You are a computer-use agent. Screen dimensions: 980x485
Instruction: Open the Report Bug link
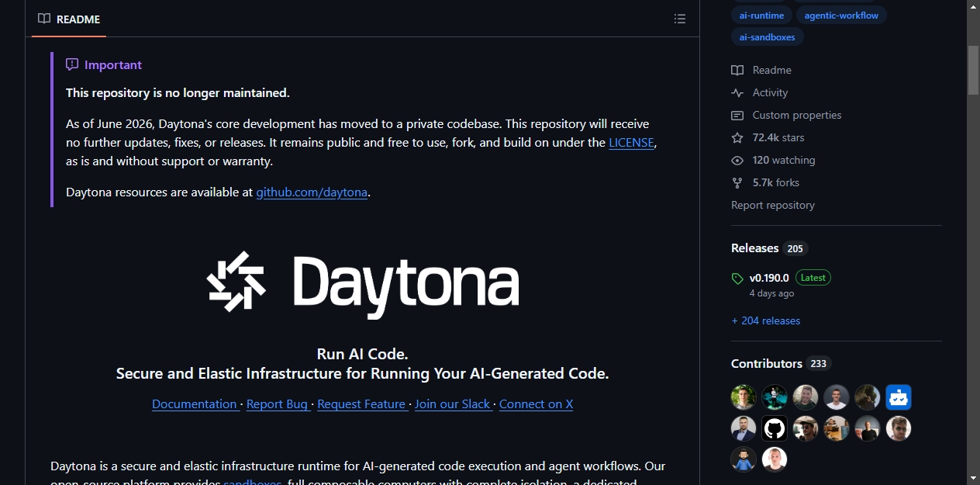point(278,404)
